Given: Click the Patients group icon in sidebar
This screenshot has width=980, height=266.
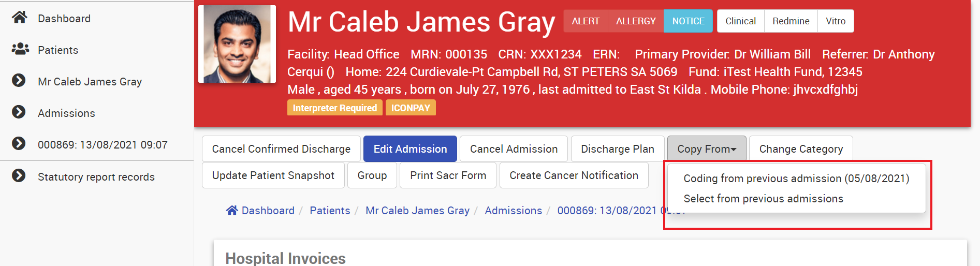Looking at the screenshot, I should pyautogui.click(x=20, y=49).
